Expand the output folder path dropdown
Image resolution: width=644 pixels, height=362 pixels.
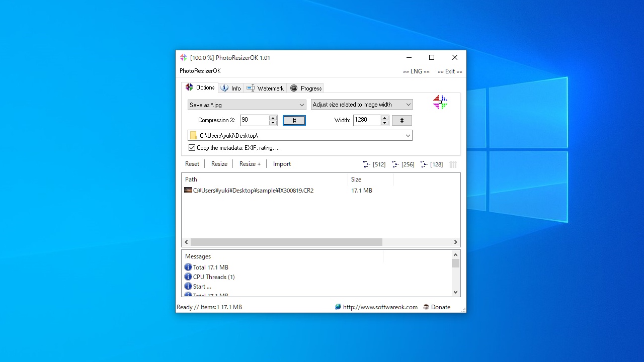coord(408,135)
